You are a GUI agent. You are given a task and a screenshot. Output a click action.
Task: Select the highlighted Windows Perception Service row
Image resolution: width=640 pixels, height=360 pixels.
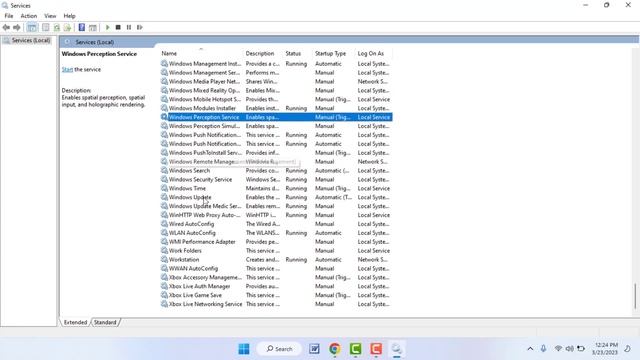click(x=276, y=117)
